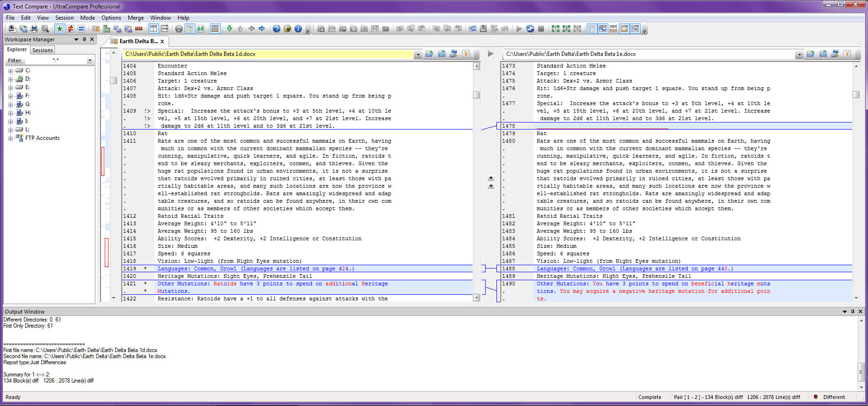
Task: Toggle Workspace Manager list view button
Action: point(591,29)
